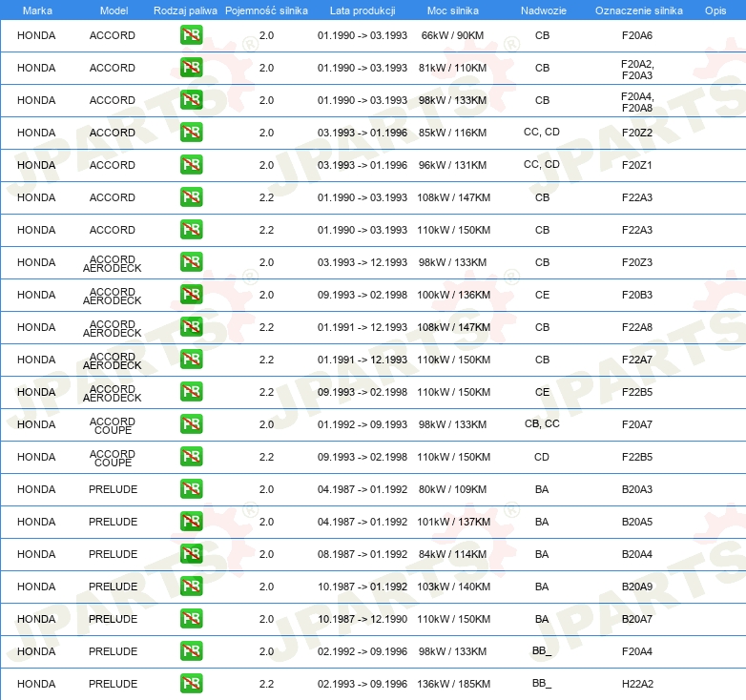Click the Nadwozie column header
Viewport: 746px width, 700px height.
(544, 10)
